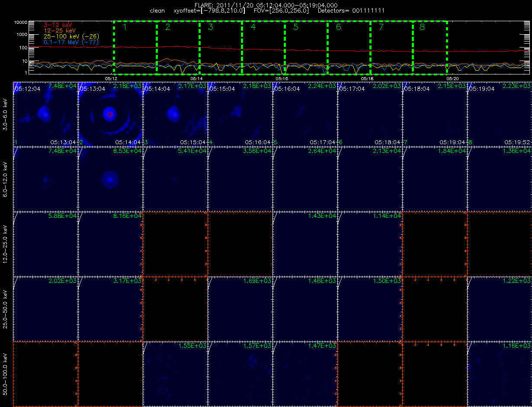Click the 10000 y-axis label

click(x=21, y=22)
